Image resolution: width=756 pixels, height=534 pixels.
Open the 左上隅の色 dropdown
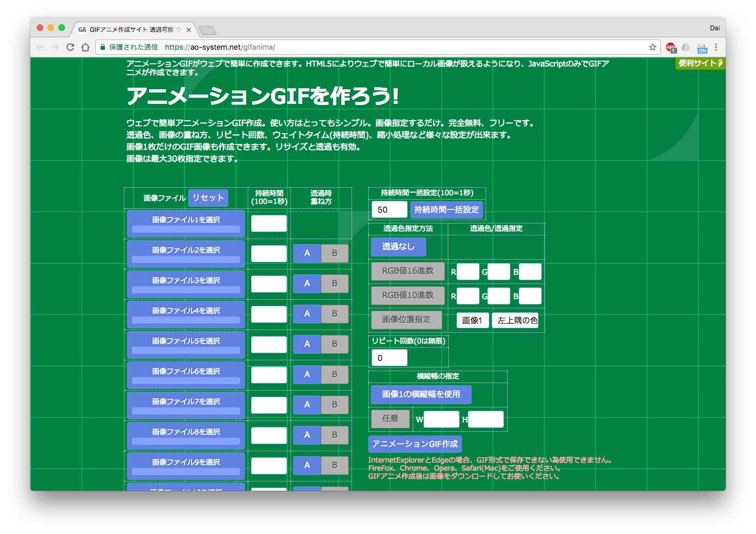(515, 320)
